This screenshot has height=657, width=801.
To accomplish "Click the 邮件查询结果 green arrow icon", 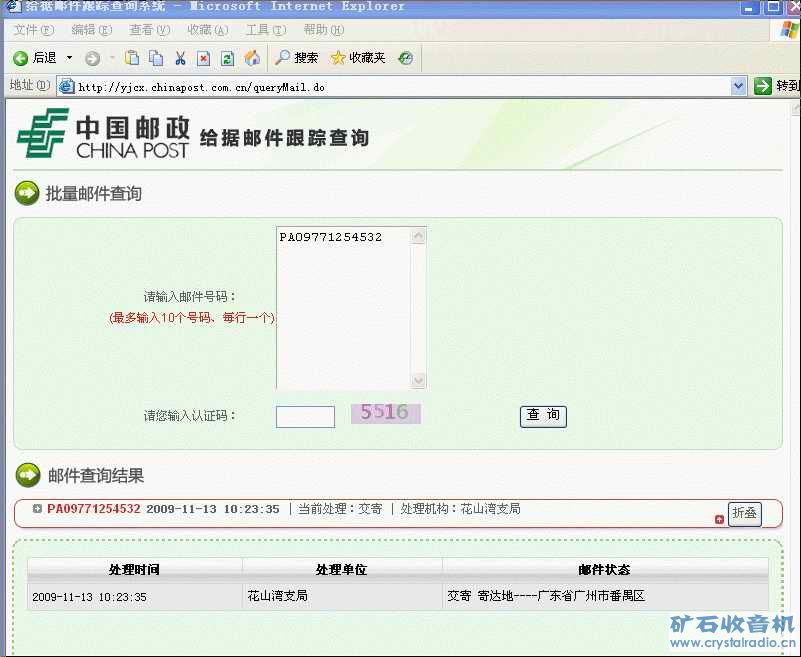I will (x=28, y=475).
